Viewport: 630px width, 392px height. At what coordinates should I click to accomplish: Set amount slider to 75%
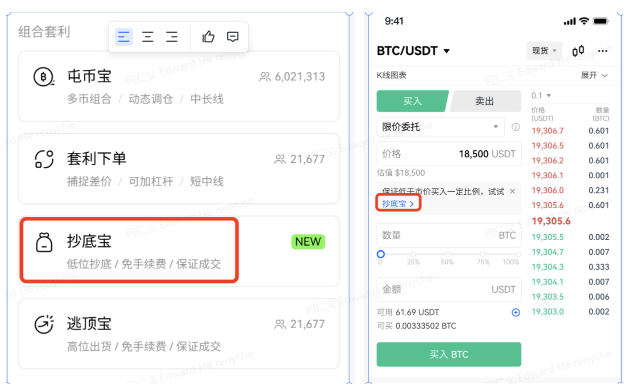coord(483,254)
